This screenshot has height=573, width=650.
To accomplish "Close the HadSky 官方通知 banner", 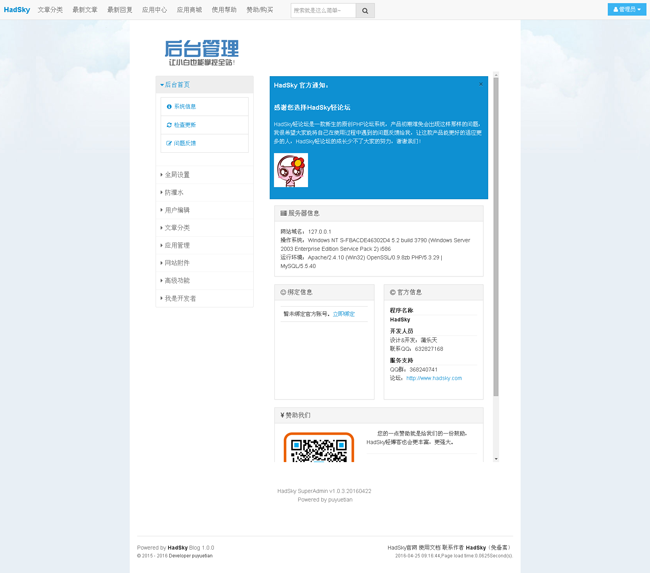I will [x=481, y=84].
